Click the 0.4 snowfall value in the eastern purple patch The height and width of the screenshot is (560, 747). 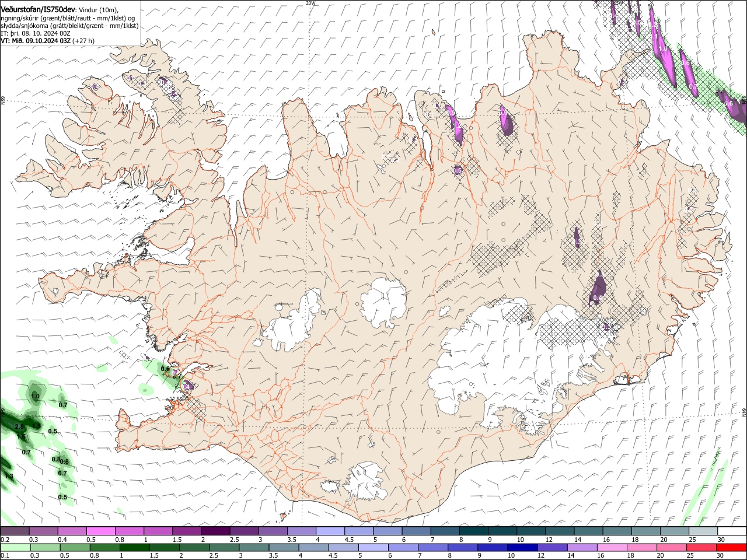point(597,297)
